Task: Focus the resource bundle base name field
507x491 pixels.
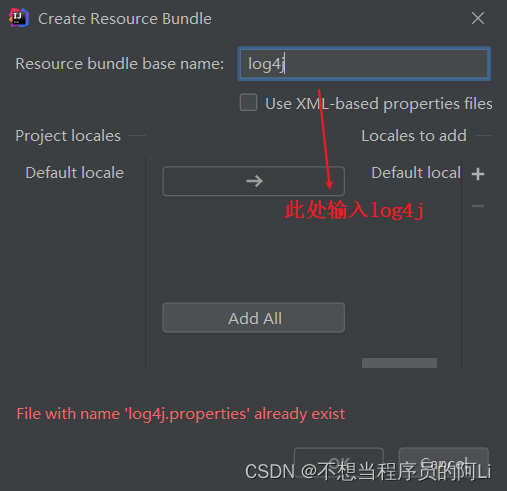Action: coord(364,64)
